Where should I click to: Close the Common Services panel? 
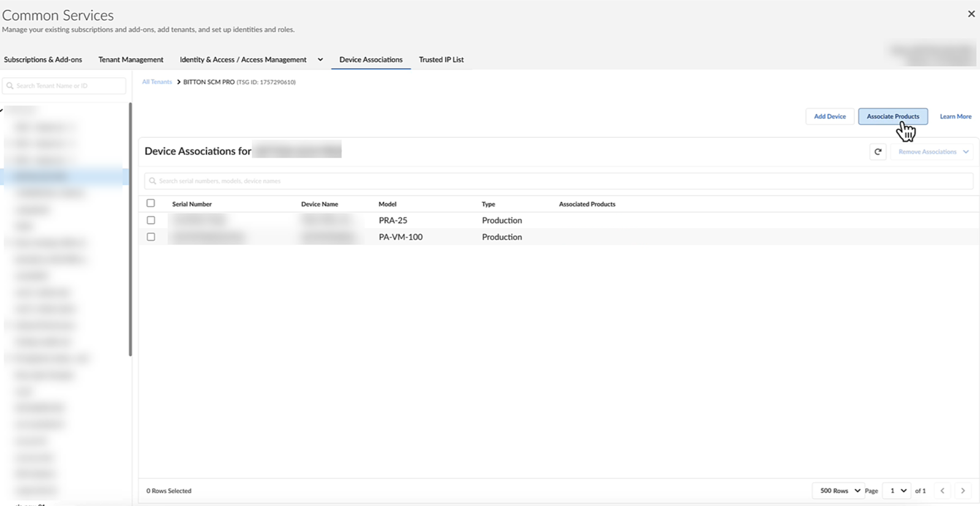[971, 14]
